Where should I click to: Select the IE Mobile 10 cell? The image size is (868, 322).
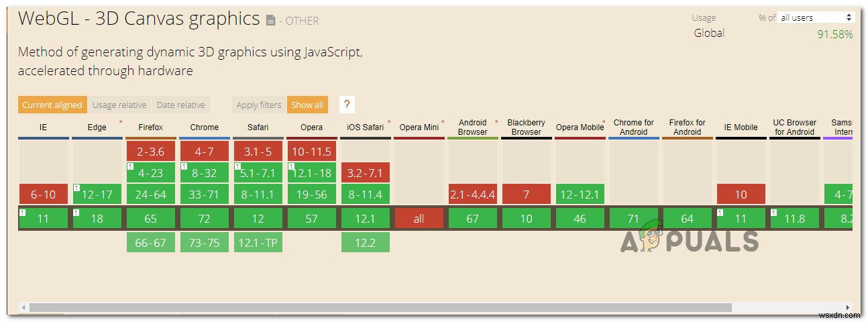741,195
